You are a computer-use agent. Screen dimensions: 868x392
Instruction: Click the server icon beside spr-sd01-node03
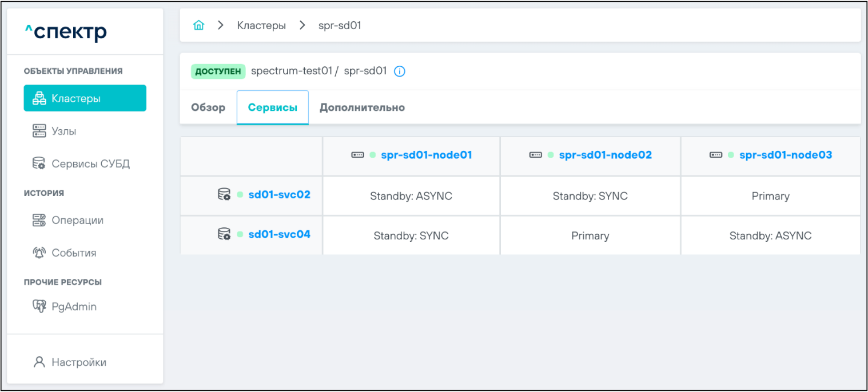(x=716, y=155)
